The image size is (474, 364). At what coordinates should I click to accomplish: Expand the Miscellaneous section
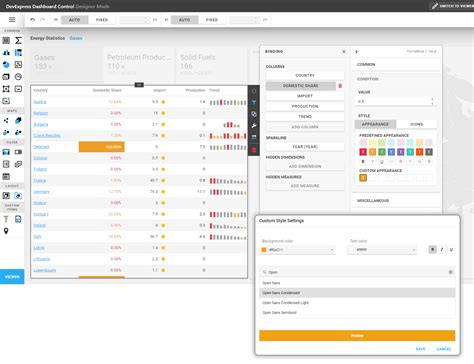pos(396,201)
